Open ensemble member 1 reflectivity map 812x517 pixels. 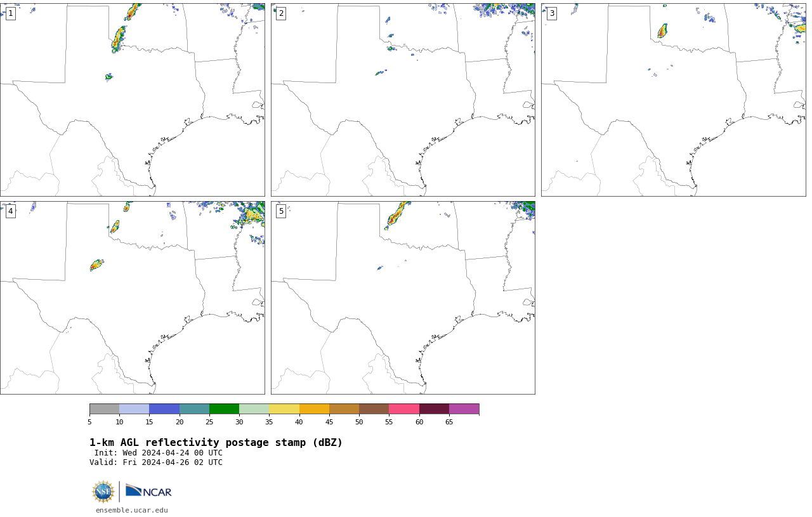[132, 100]
